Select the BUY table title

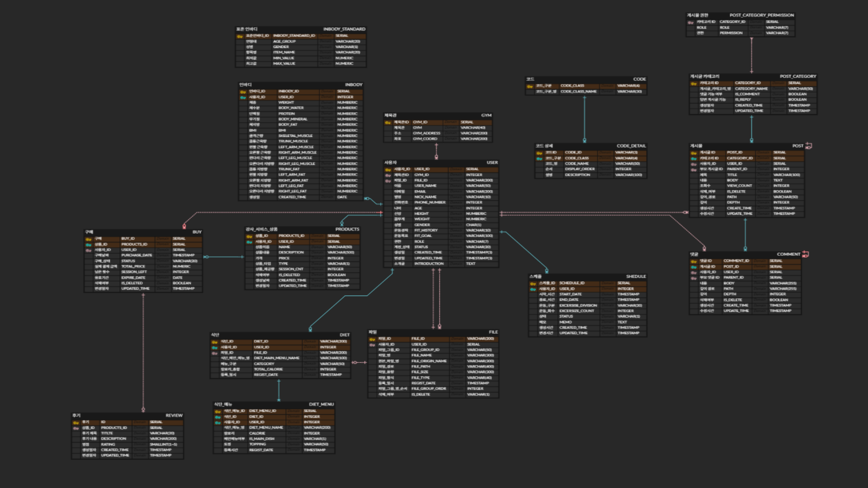click(x=197, y=232)
